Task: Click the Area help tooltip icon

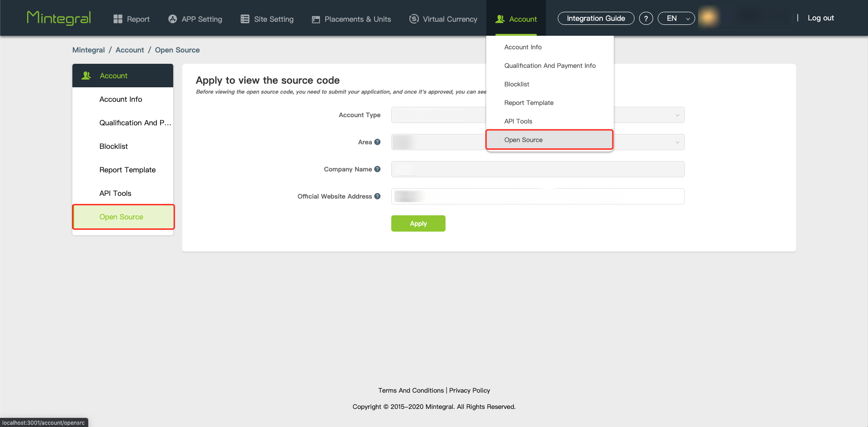Action: tap(377, 142)
